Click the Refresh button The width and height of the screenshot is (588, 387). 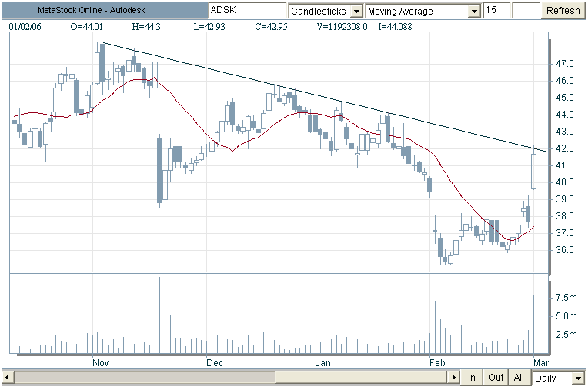point(563,11)
